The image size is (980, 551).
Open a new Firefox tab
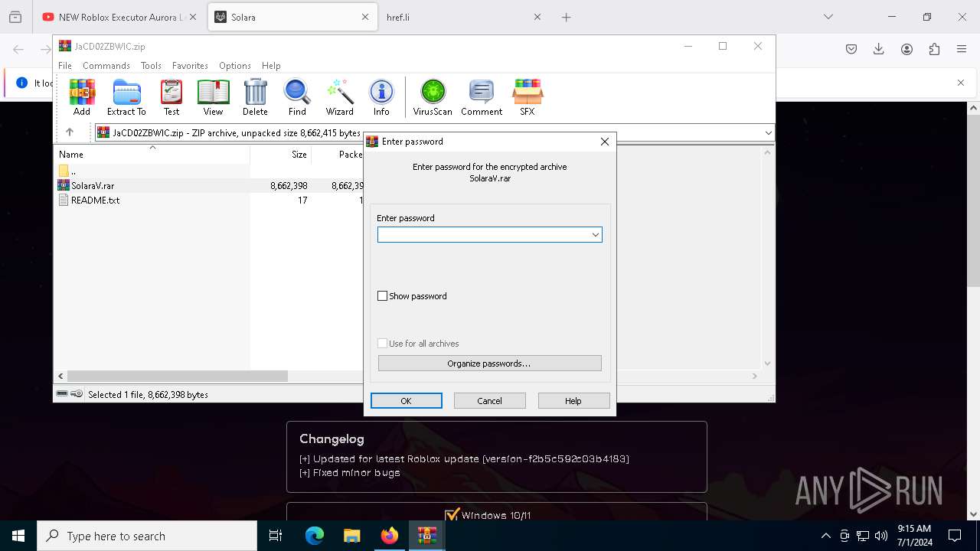point(566,17)
